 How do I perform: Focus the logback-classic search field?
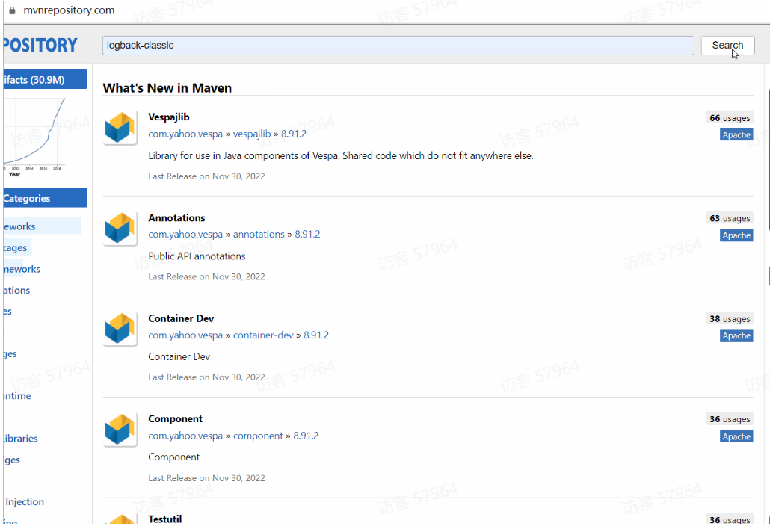(x=398, y=45)
